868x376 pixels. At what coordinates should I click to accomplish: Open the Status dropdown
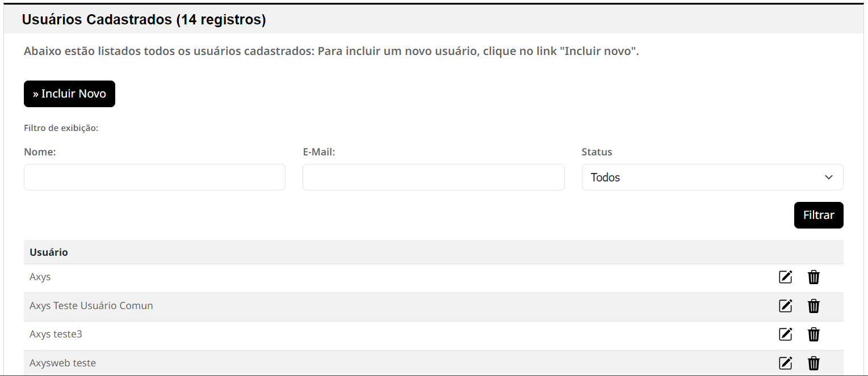point(712,178)
